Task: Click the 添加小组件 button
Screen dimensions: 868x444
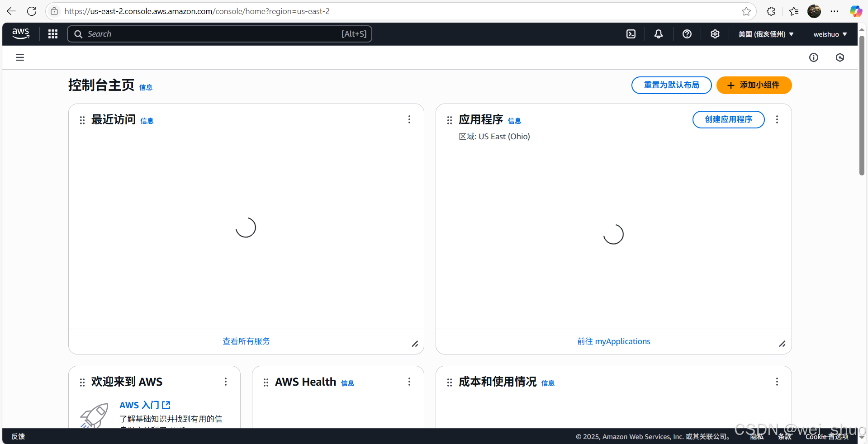Action: [753, 85]
